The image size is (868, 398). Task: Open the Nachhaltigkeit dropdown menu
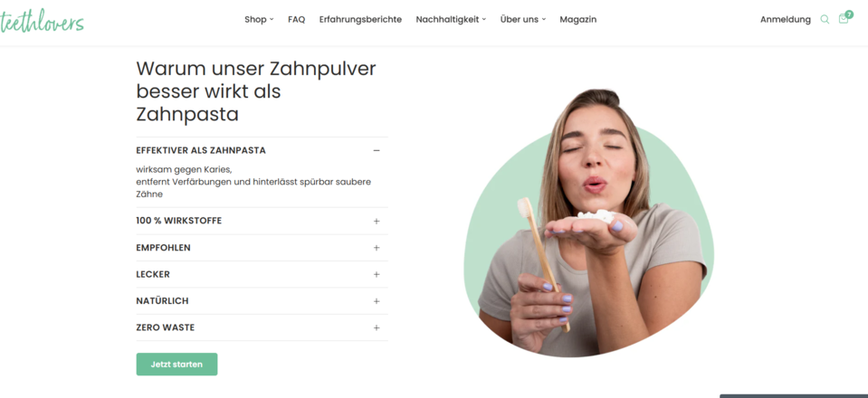(x=451, y=19)
